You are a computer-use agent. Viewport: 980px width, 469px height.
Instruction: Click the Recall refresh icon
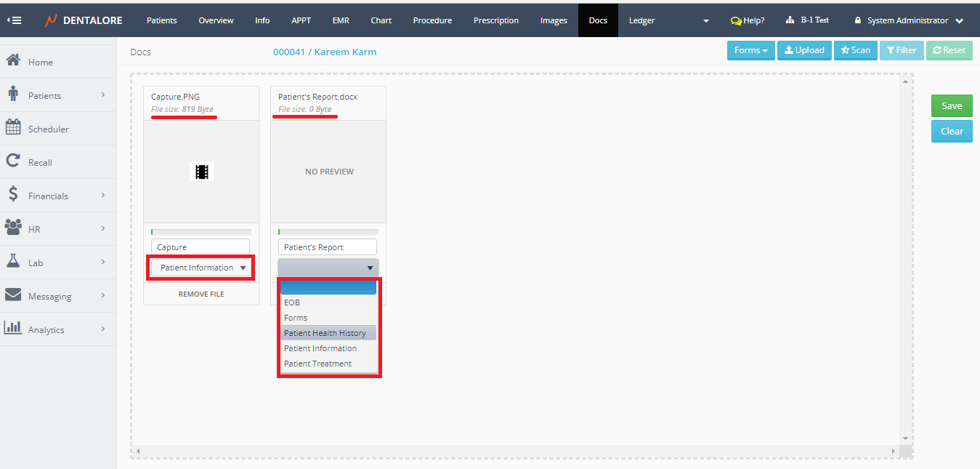point(12,161)
